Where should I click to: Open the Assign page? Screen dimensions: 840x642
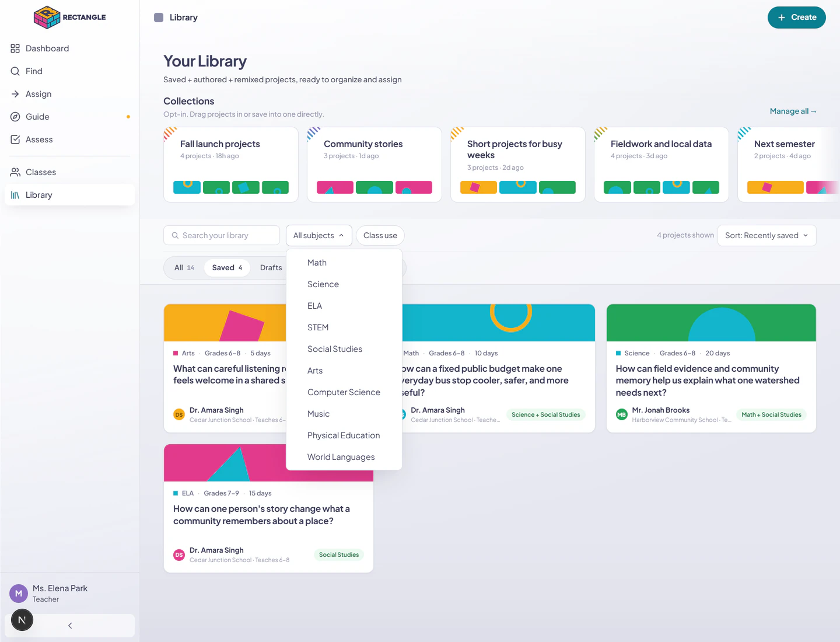click(x=69, y=94)
